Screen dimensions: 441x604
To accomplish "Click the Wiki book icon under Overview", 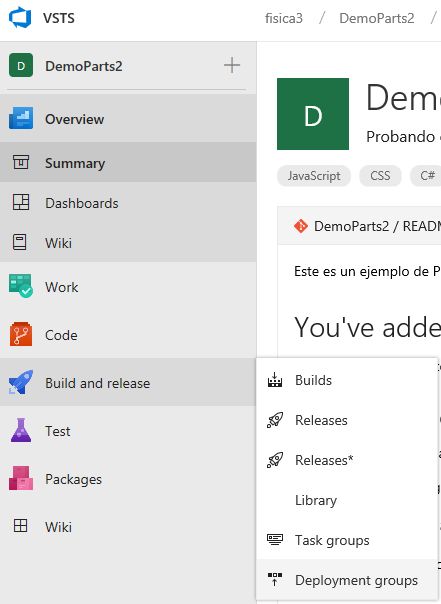I will (20, 242).
